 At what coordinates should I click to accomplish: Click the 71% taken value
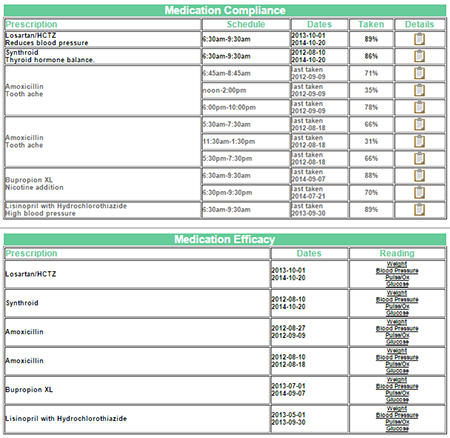371,73
